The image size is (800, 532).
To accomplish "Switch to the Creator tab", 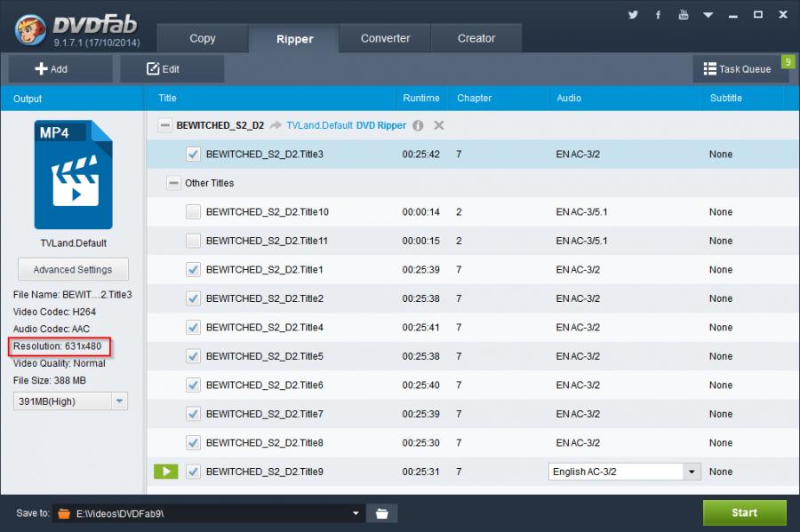I will coord(476,38).
